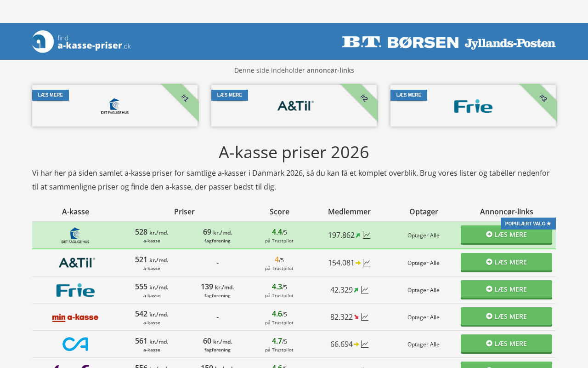Viewport: 588px width, 368px height.
Task: Click the POPULÆRT VALG badge
Action: [528, 224]
